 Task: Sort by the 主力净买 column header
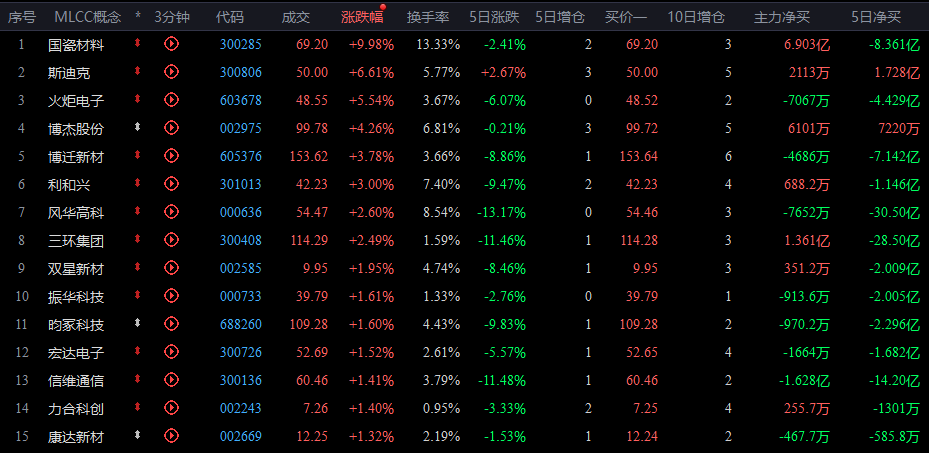click(781, 17)
